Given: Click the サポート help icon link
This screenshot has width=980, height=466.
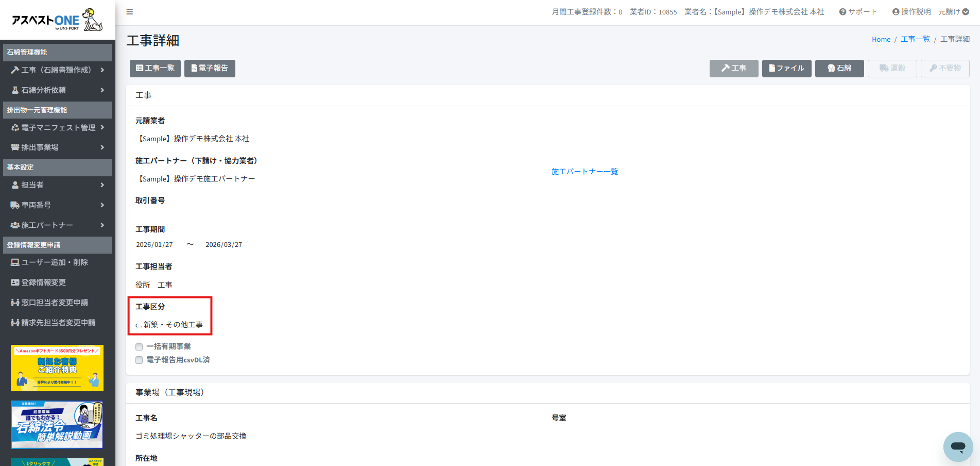Looking at the screenshot, I should tap(858, 12).
